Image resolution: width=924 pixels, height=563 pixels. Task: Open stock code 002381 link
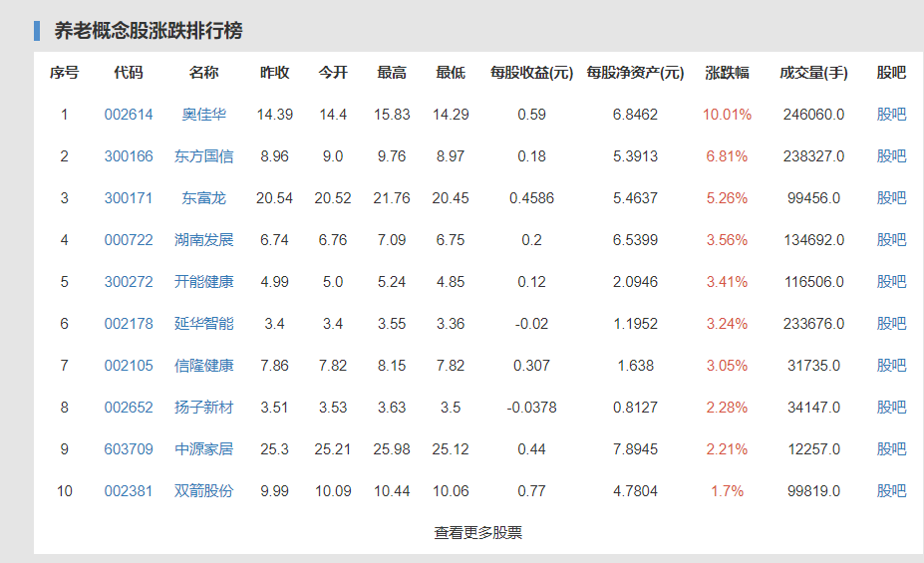pyautogui.click(x=129, y=490)
